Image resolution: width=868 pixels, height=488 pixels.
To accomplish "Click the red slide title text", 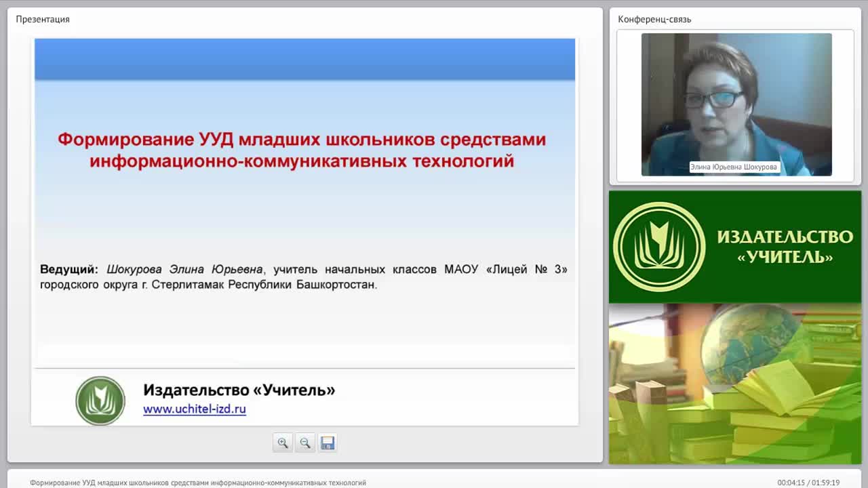I will (x=302, y=150).
